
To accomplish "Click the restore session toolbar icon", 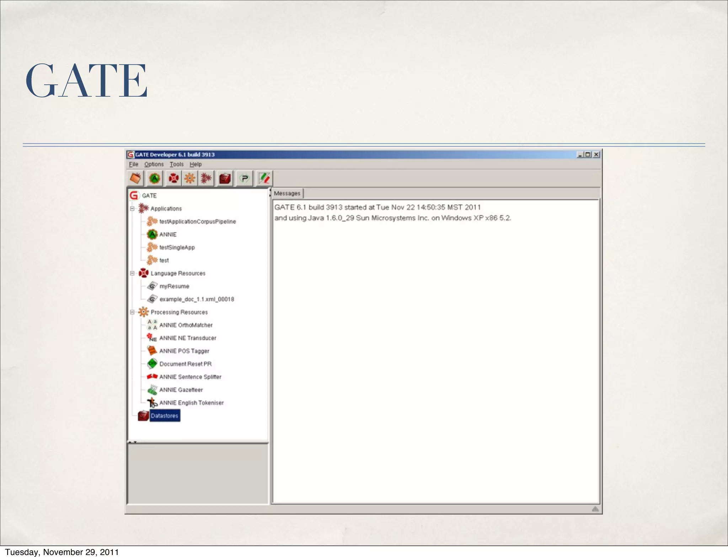I will coord(135,178).
